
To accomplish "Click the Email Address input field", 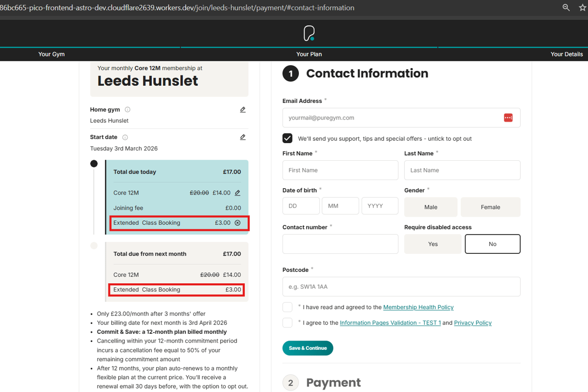I will point(401,118).
